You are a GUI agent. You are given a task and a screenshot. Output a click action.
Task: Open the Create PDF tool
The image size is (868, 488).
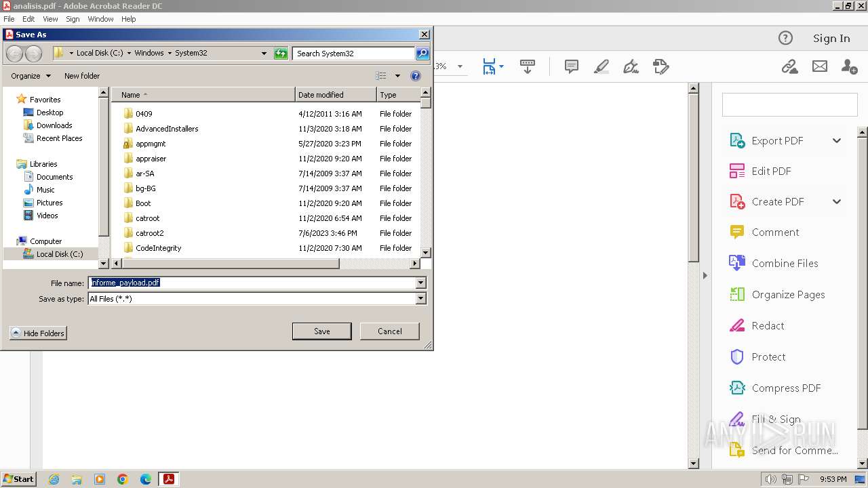pos(766,202)
